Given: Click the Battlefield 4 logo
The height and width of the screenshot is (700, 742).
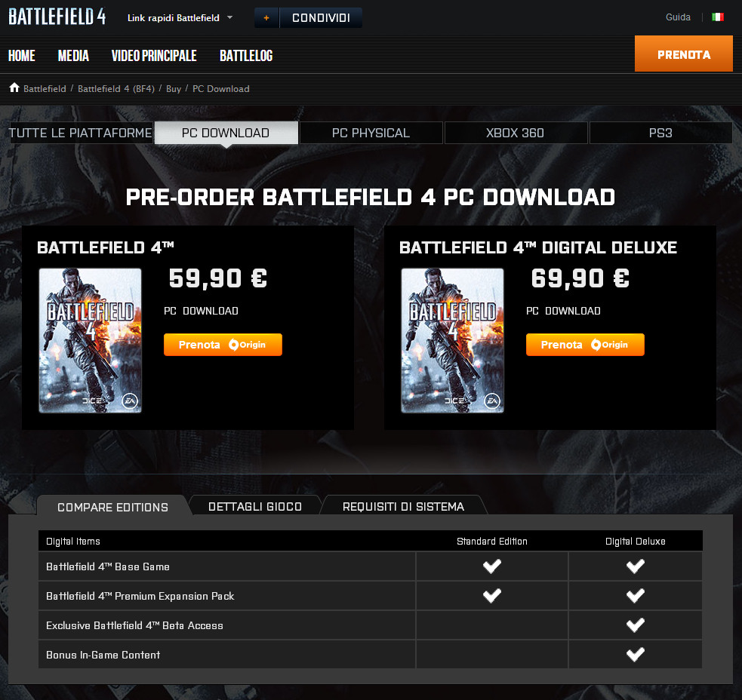Looking at the screenshot, I should tap(57, 17).
